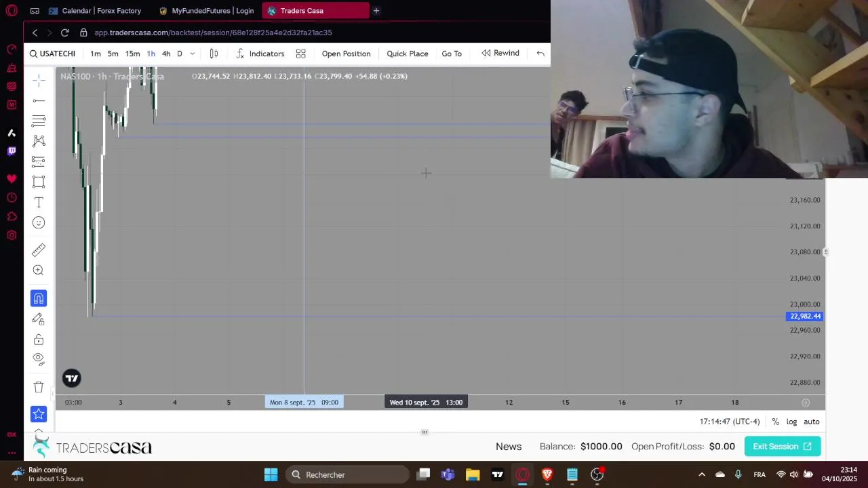Click the Open Position button

click(346, 54)
